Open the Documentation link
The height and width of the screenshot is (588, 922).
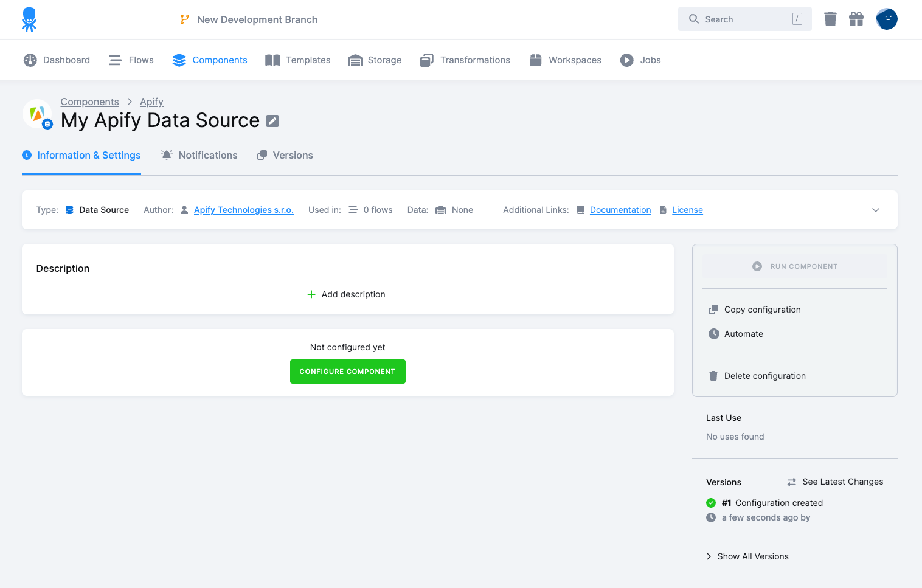[620, 209]
